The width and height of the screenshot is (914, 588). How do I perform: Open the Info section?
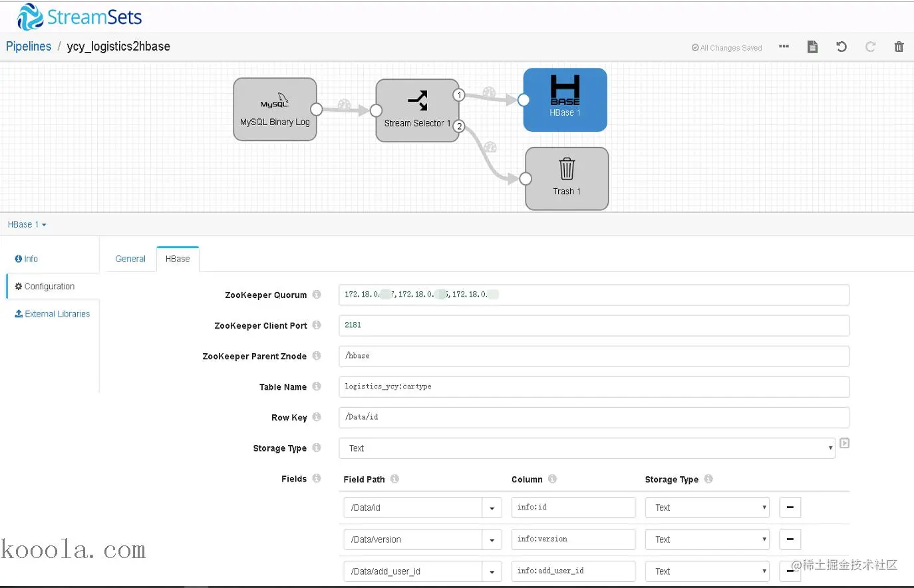(x=27, y=259)
